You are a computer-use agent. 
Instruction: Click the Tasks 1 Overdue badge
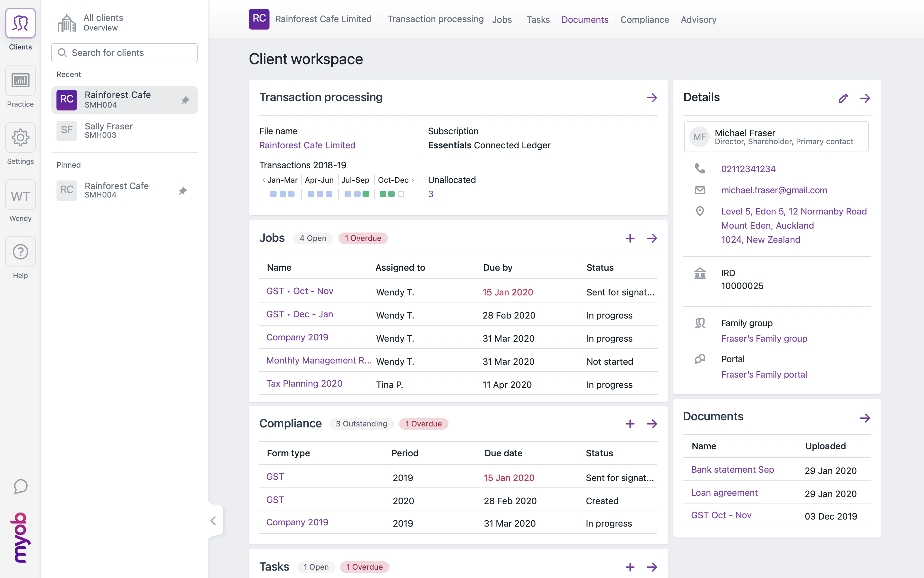(365, 567)
